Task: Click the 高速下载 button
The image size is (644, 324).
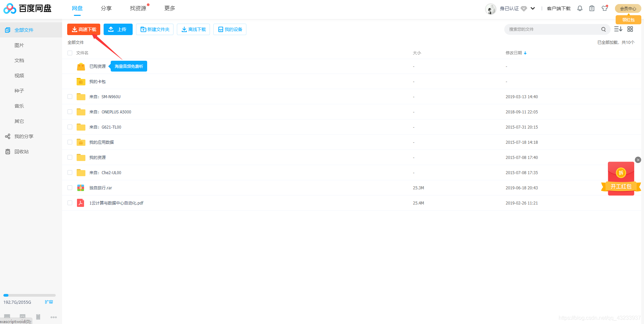Action: click(84, 29)
